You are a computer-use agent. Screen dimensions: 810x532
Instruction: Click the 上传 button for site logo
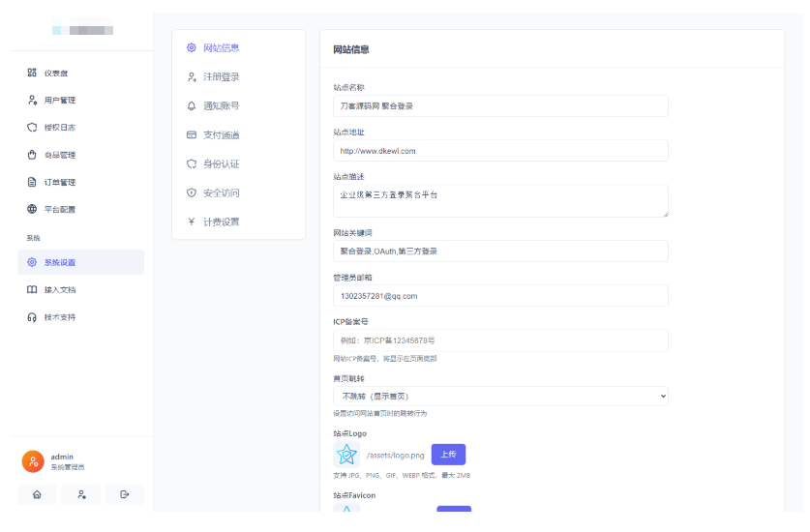448,454
